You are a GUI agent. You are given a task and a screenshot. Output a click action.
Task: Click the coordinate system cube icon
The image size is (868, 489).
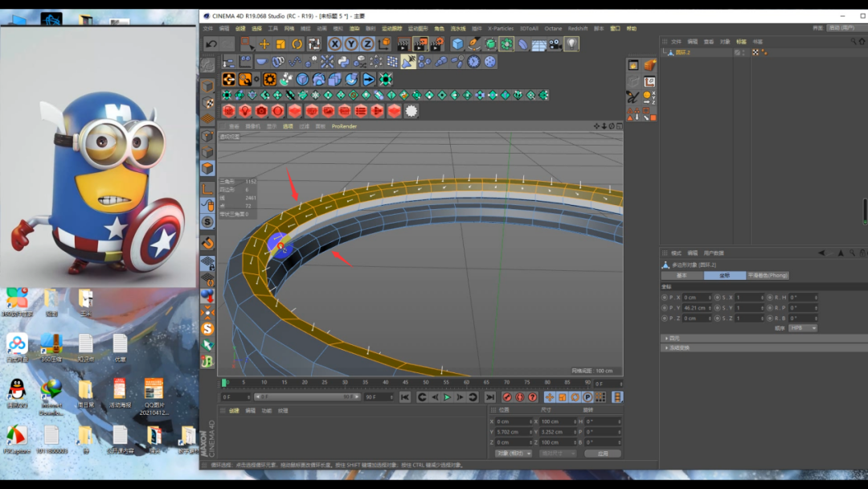[x=383, y=43]
